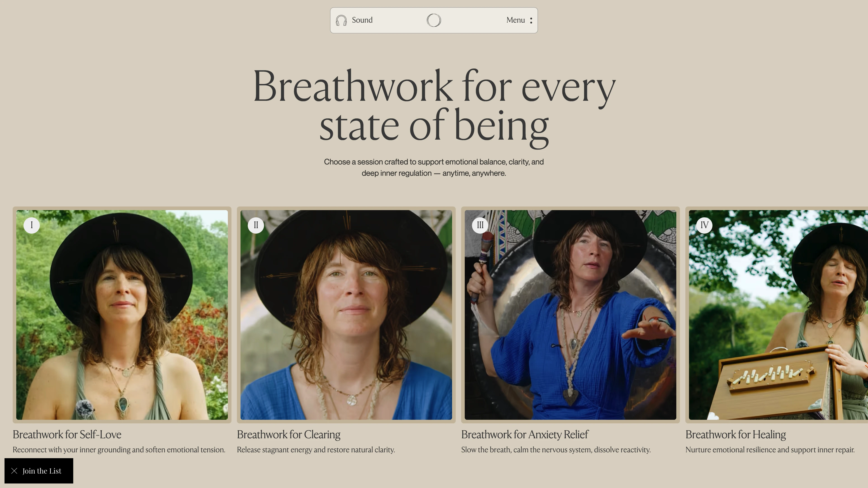The width and height of the screenshot is (868, 488).
Task: Click the Breathwork for Self-Love title
Action: coord(67,434)
